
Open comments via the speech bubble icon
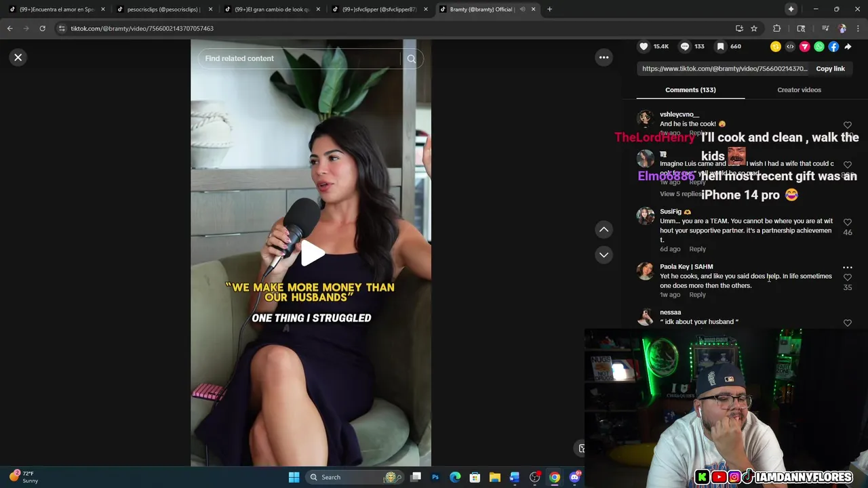click(x=685, y=46)
